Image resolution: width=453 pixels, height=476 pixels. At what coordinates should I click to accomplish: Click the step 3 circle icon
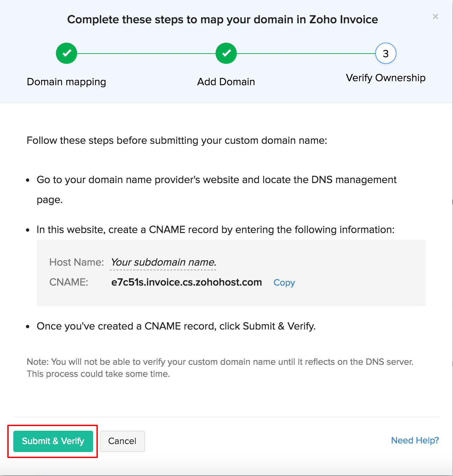click(x=385, y=53)
